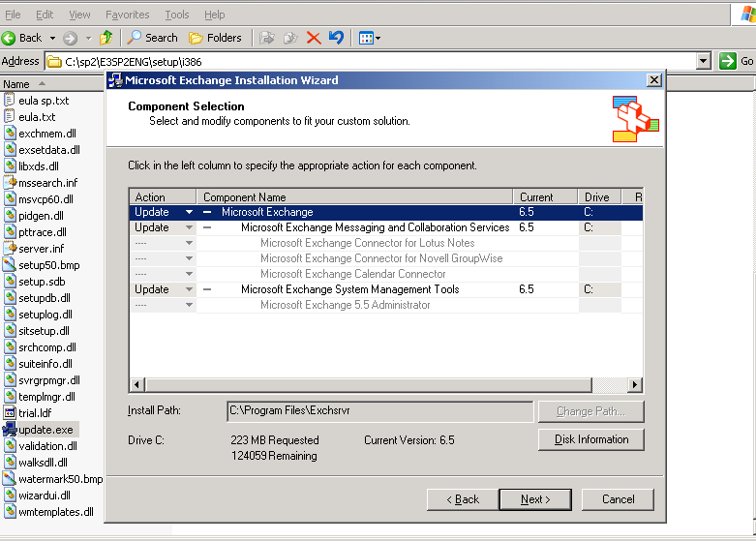Go back with the wizard Back button
756x541 pixels.
coord(463,499)
